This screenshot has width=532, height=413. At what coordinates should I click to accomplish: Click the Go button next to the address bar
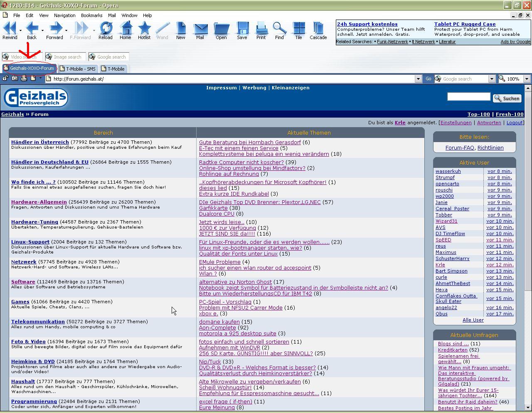[x=429, y=79]
